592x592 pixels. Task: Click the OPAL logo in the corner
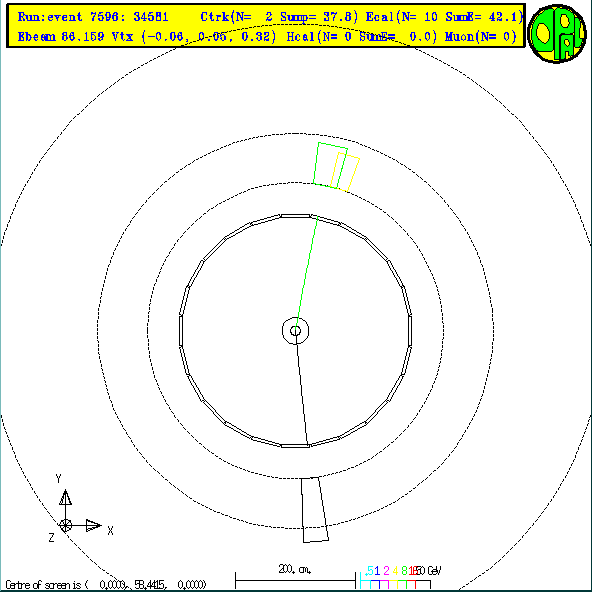(557, 34)
